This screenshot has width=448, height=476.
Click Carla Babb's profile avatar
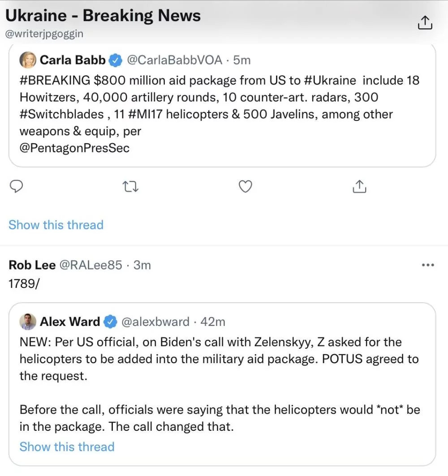click(x=27, y=60)
